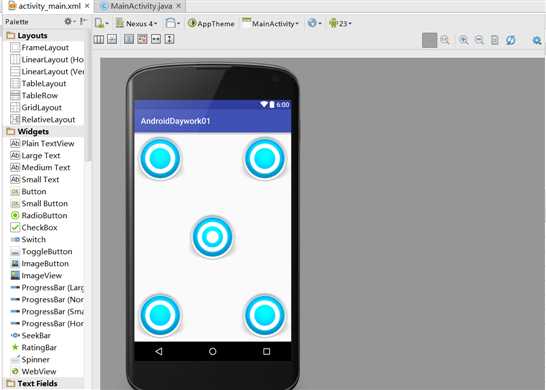
Task: Open the locale globe dropdown
Action: (314, 23)
